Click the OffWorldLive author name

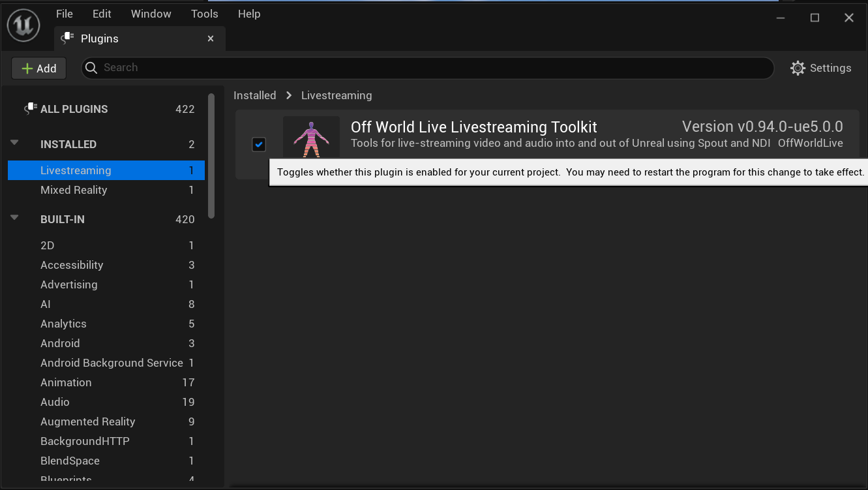[x=811, y=143]
